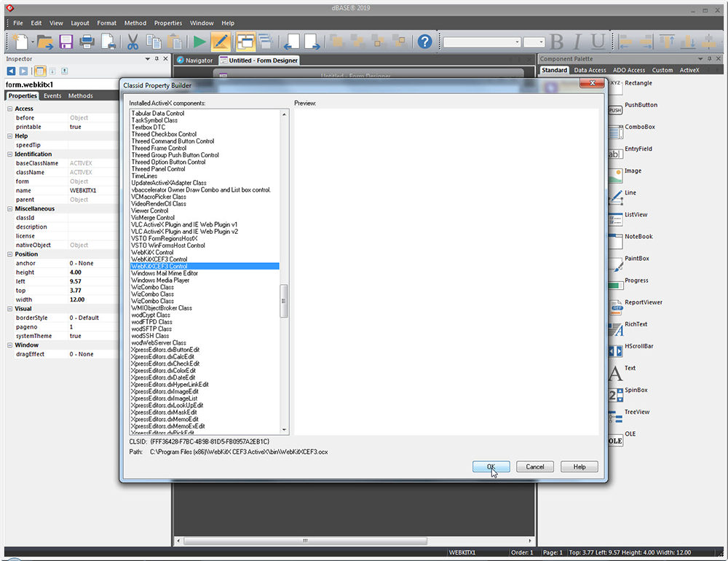The width and height of the screenshot is (728, 561).
Task: Cut selection with the scissors icon
Action: (x=132, y=42)
